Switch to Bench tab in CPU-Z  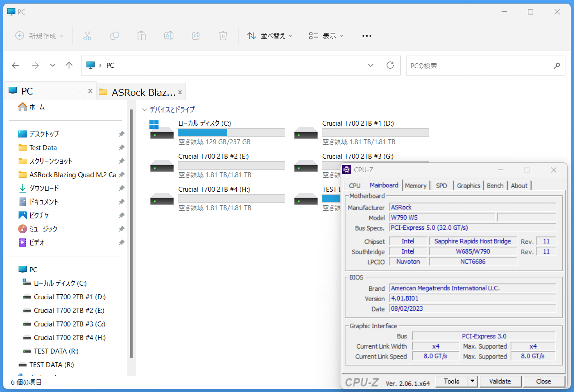(x=495, y=185)
